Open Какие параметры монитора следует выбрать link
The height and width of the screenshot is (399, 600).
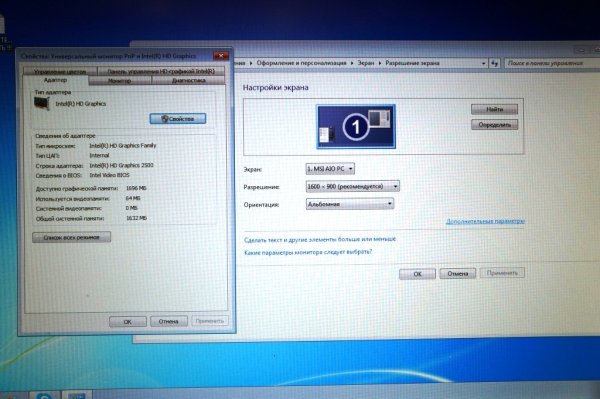coord(308,252)
